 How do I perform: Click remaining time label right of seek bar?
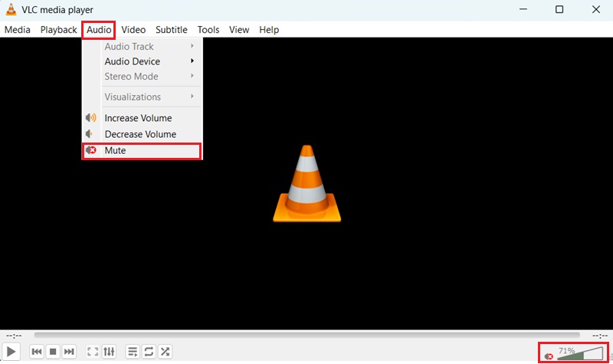600,336
